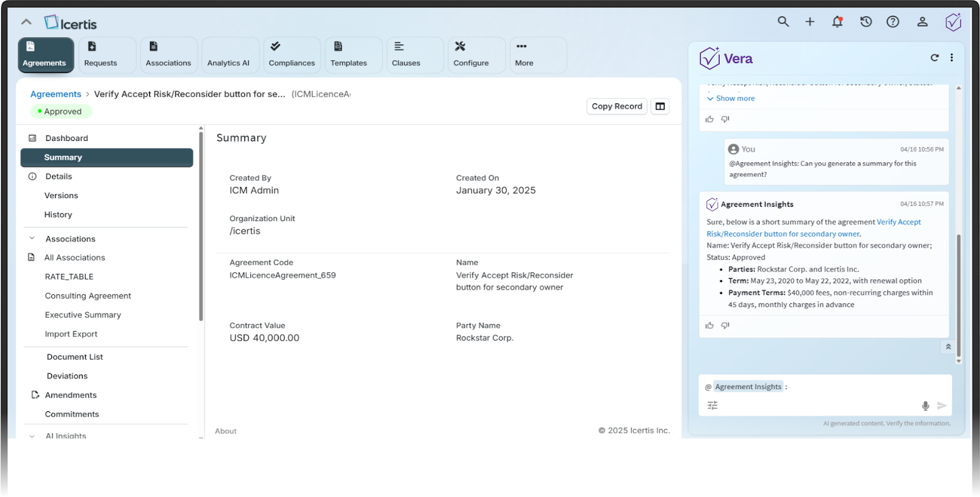980x497 pixels.
Task: Open the Templates tile
Action: pyautogui.click(x=353, y=55)
